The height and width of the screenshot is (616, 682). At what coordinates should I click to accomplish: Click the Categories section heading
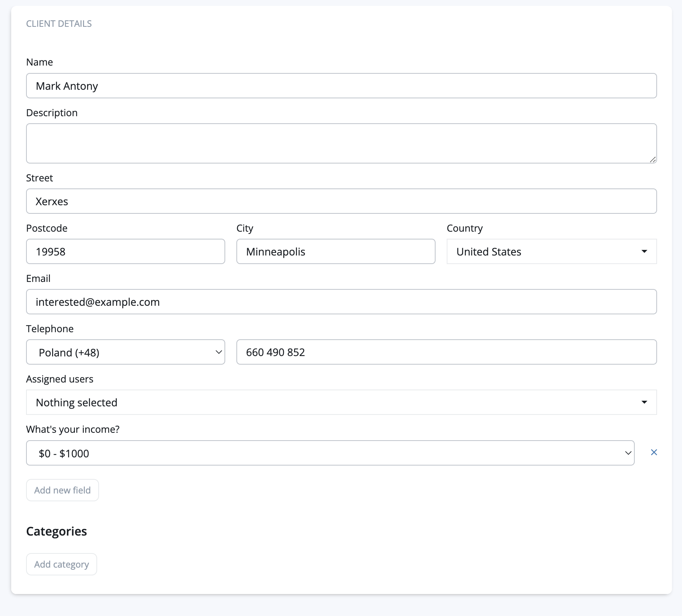coord(57,531)
